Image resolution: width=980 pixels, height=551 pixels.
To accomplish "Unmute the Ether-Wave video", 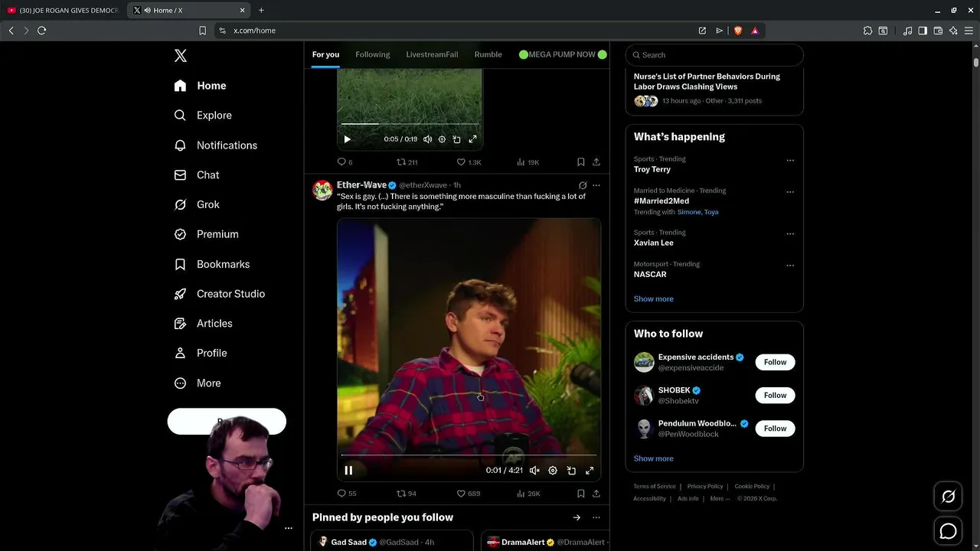I will point(534,471).
